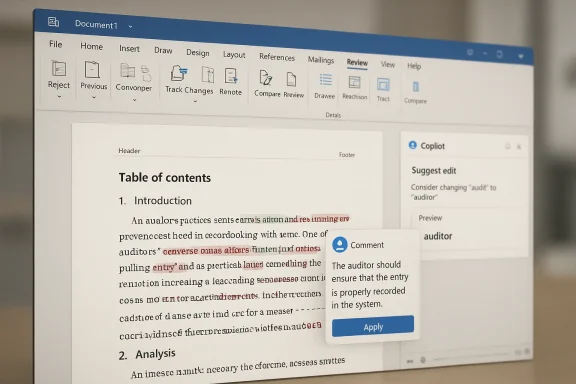This screenshot has width=576, height=384.
Task: Click the Tract icon
Action: pos(383,84)
